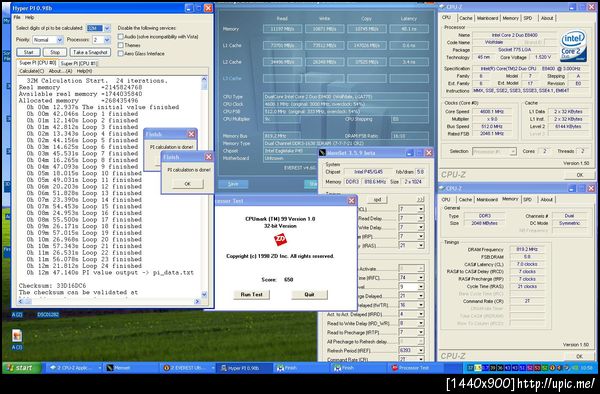The width and height of the screenshot is (600, 394).
Task: Click OK in the upper CPU-Z window
Action: click(580, 175)
